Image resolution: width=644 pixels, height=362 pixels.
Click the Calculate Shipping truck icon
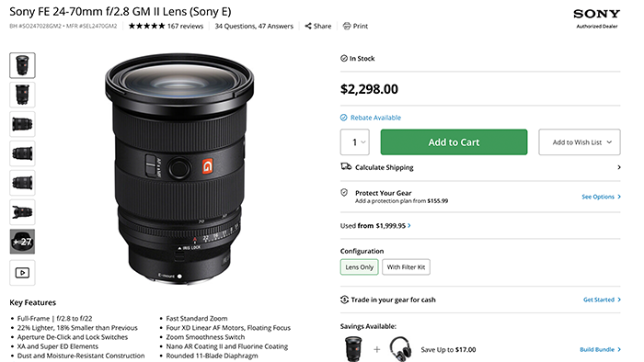pos(346,166)
